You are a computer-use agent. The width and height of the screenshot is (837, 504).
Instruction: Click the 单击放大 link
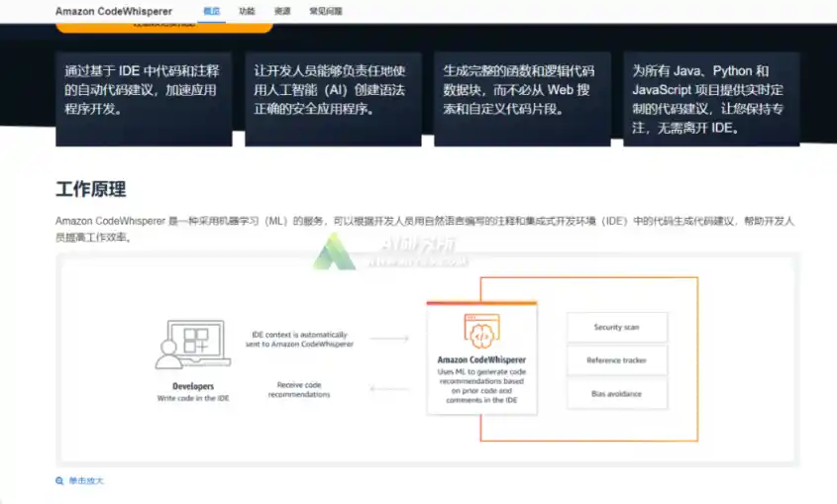click(86, 481)
